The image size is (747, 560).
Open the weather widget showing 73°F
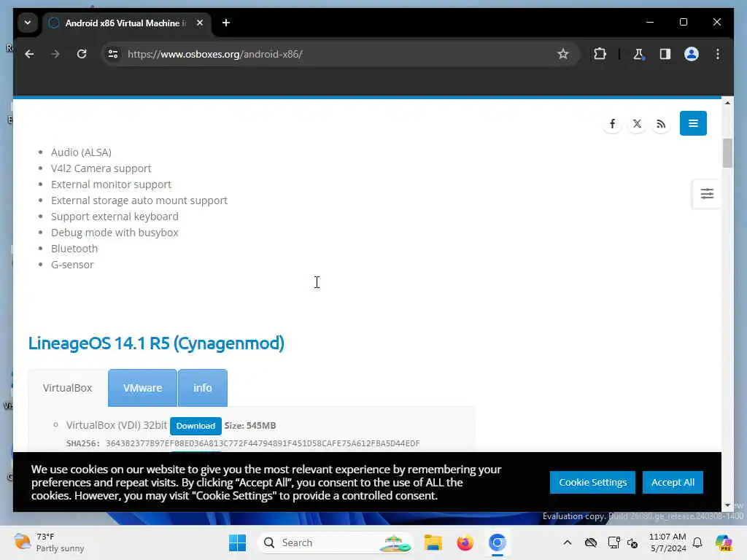click(49, 542)
